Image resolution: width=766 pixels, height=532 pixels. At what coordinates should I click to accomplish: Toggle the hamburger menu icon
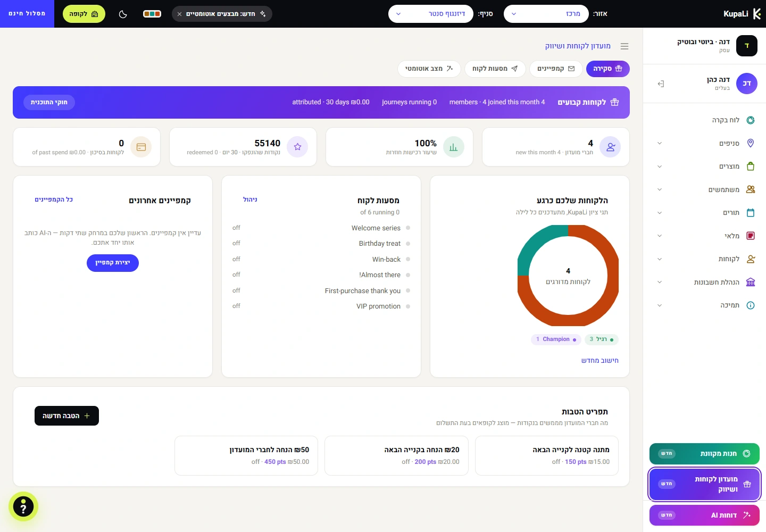625,46
